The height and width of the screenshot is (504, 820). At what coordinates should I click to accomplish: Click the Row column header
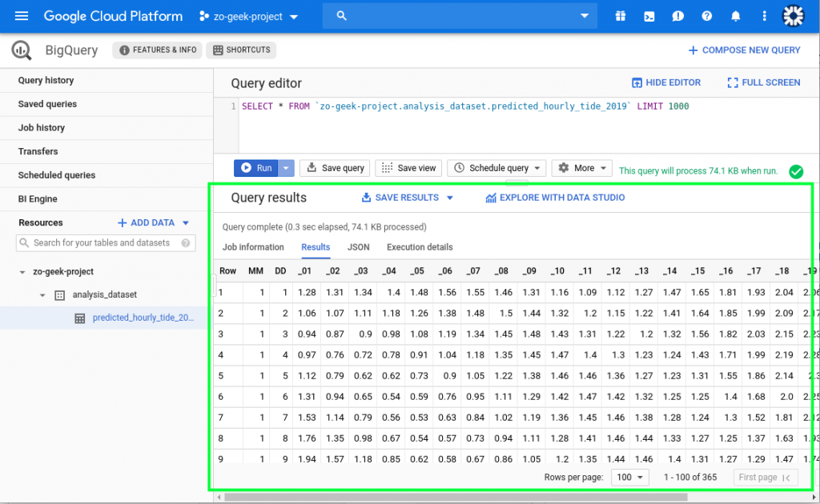click(x=228, y=271)
